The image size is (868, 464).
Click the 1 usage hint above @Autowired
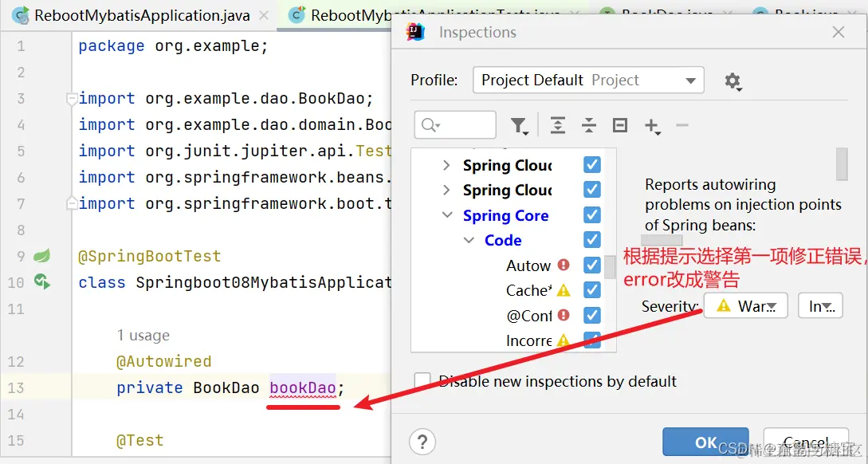[143, 336]
